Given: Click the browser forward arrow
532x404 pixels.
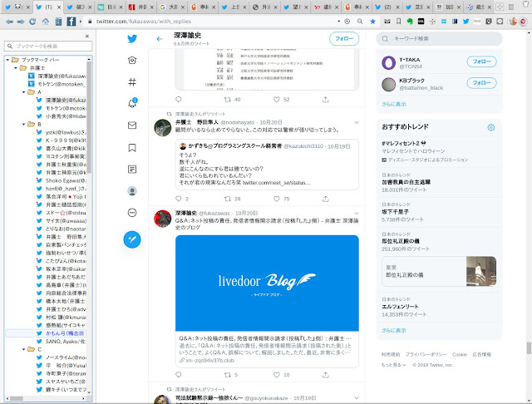Looking at the screenshot, I should click(21, 22).
